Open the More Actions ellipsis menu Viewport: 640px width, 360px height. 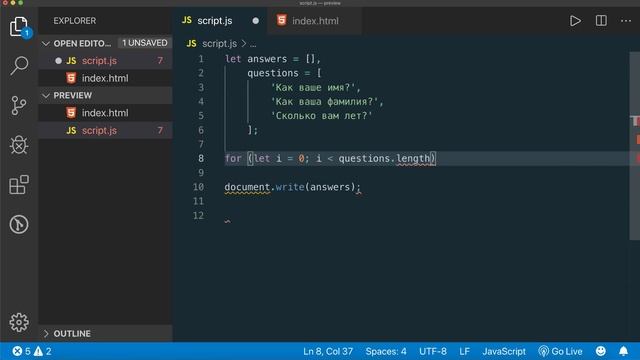[626, 21]
